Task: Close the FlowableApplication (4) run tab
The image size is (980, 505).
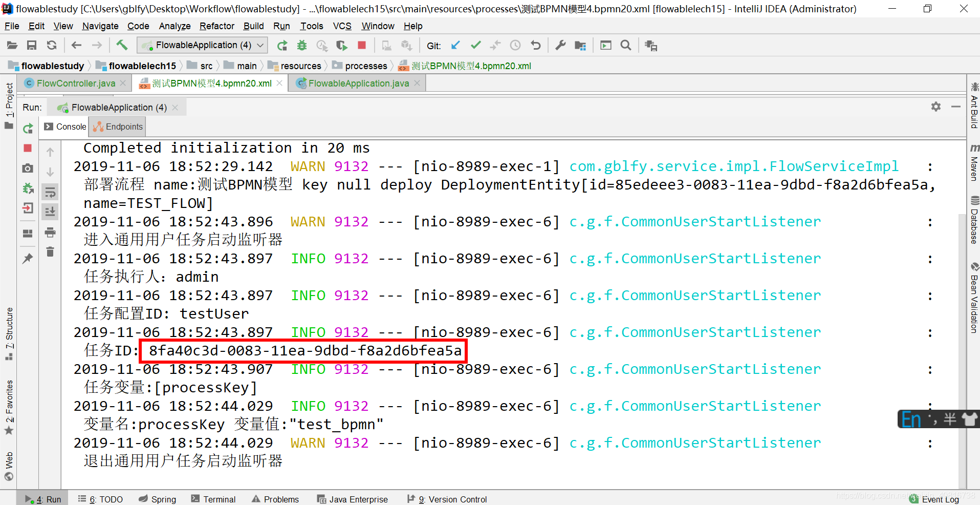Action: tap(176, 108)
